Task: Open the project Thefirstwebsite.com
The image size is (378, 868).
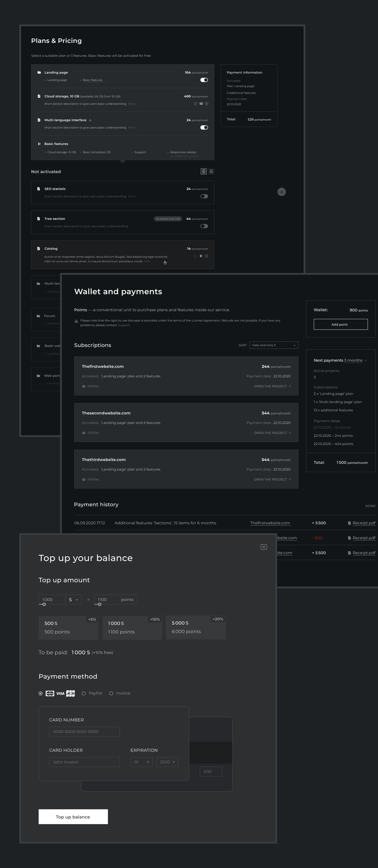Action: click(x=272, y=386)
